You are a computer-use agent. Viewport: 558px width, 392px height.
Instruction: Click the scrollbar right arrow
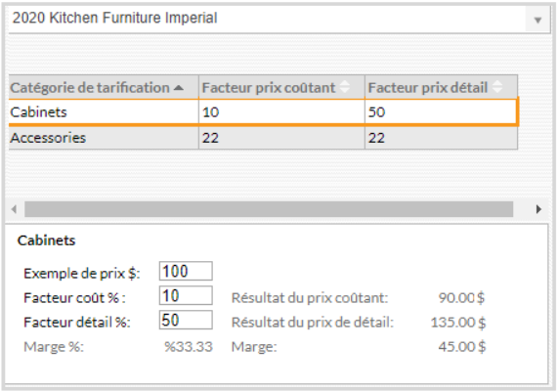pyautogui.click(x=538, y=209)
